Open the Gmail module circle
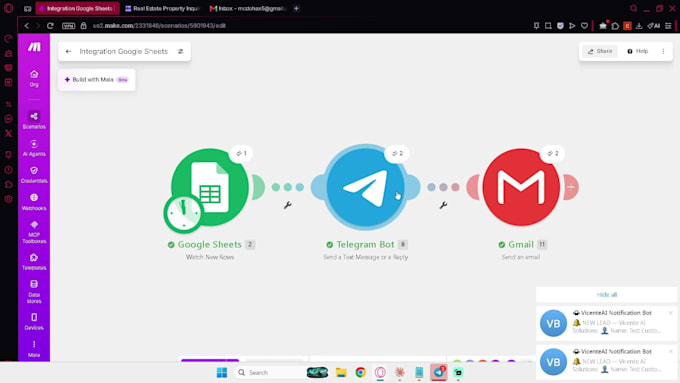This screenshot has width=680, height=383. tap(521, 187)
